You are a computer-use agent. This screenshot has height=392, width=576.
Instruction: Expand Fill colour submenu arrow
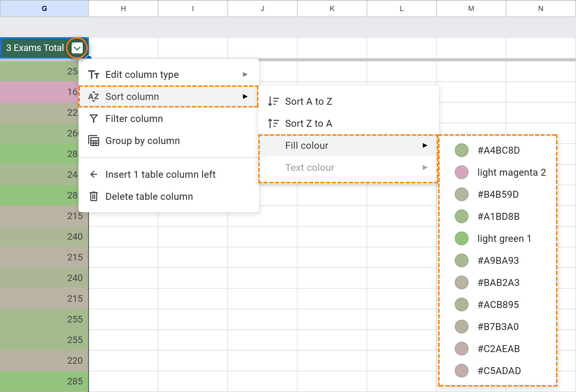(x=425, y=145)
